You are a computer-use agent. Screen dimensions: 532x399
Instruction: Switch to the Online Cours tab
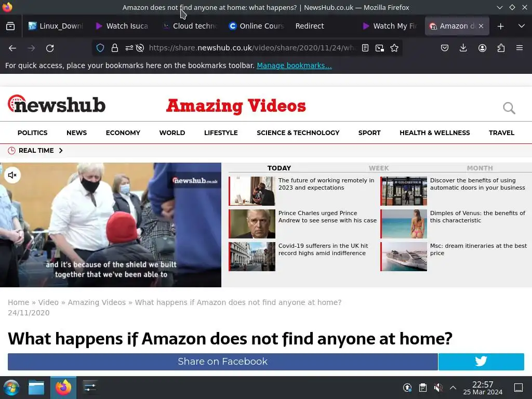click(x=256, y=26)
